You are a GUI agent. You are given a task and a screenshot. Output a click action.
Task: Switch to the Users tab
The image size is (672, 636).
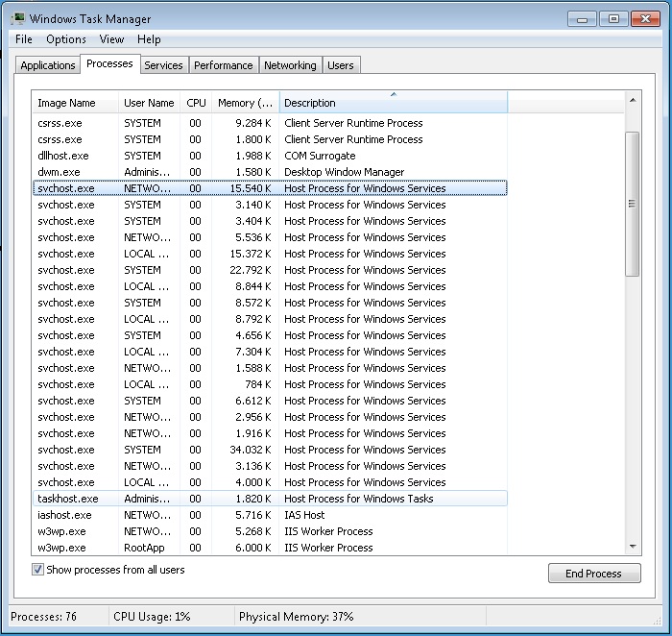point(341,65)
